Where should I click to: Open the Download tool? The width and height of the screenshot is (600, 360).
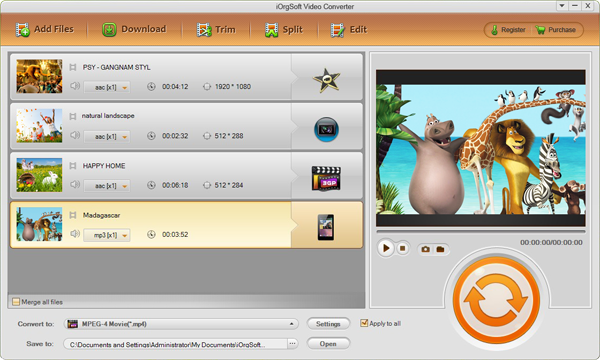click(x=134, y=29)
